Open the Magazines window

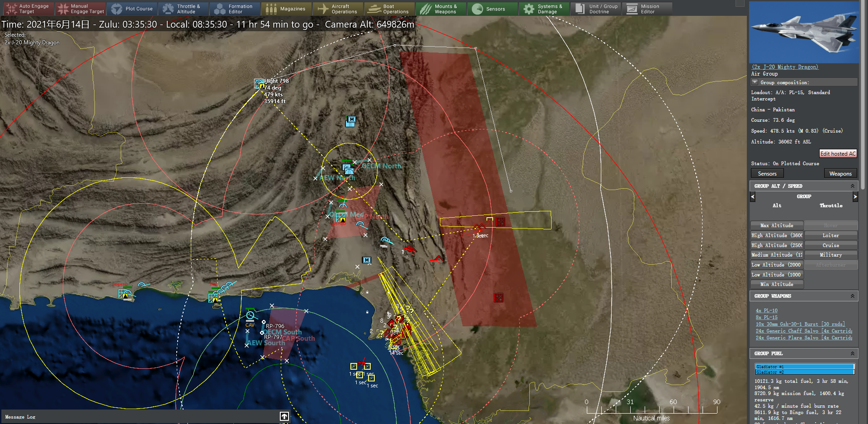pos(287,9)
